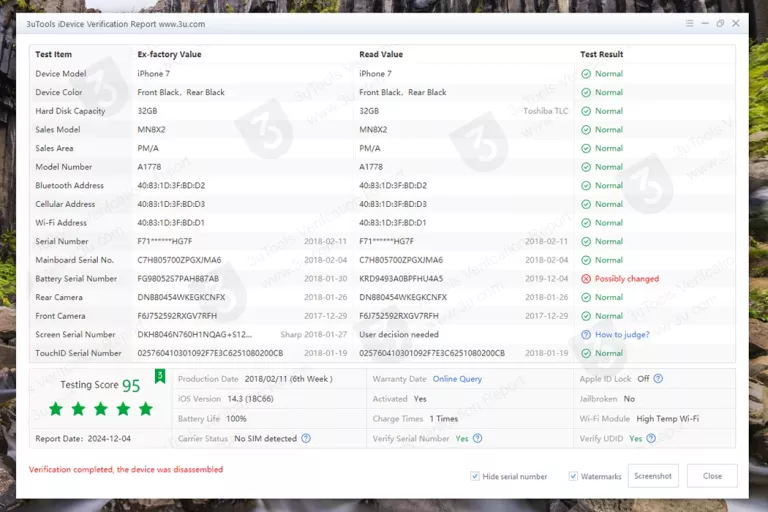This screenshot has width=768, height=512.
Task: Click the Hard Disk Capacity Normal check icon
Action: click(586, 111)
